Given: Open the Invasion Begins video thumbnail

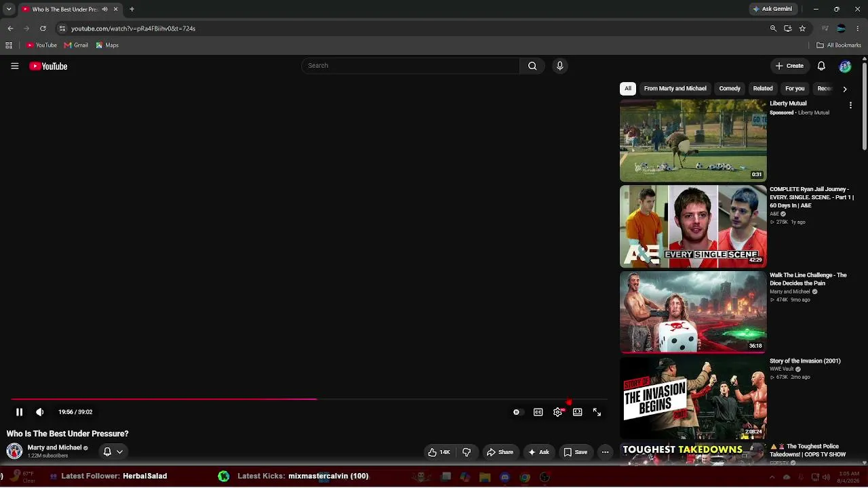Looking at the screenshot, I should click(x=693, y=399).
